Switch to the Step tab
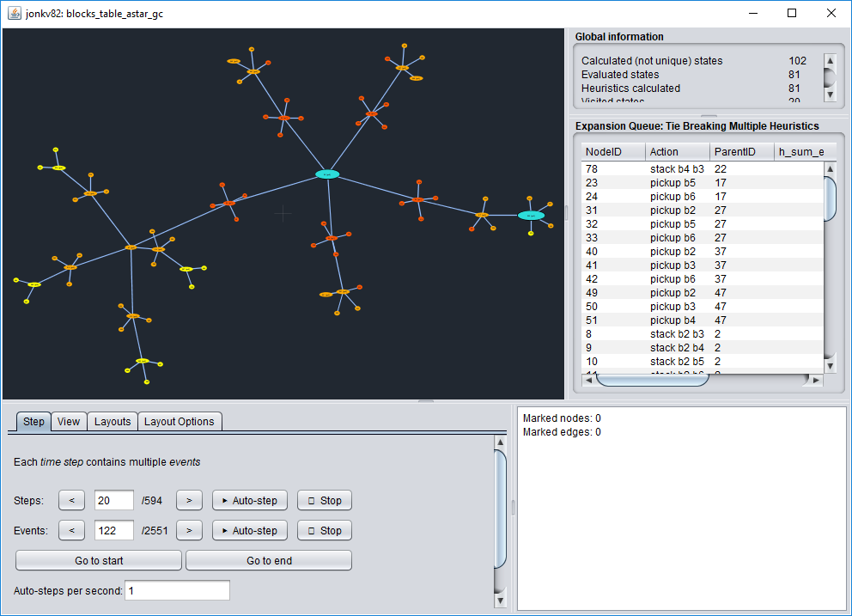Screen dimensions: 852x616 [x=33, y=421]
